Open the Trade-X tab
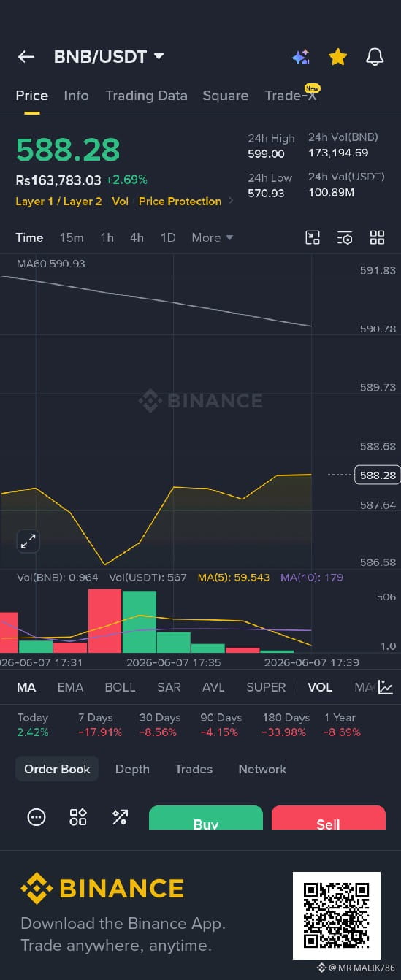401x980 pixels. pos(291,96)
